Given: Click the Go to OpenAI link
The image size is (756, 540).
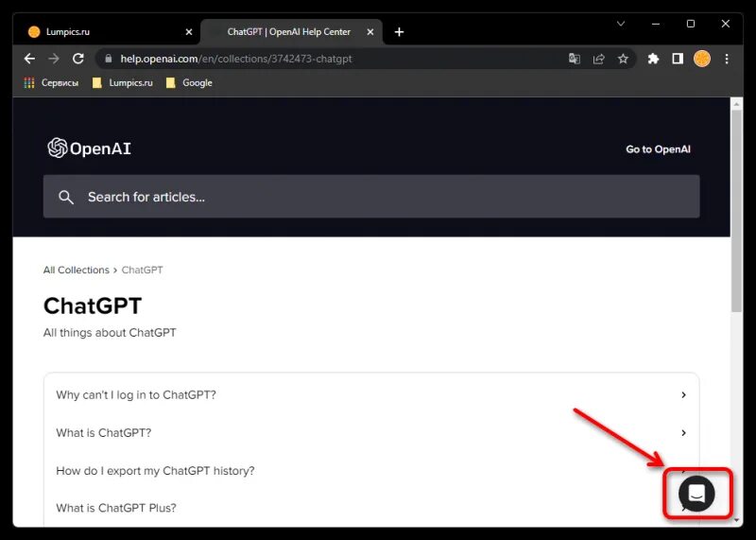Looking at the screenshot, I should click(x=658, y=149).
